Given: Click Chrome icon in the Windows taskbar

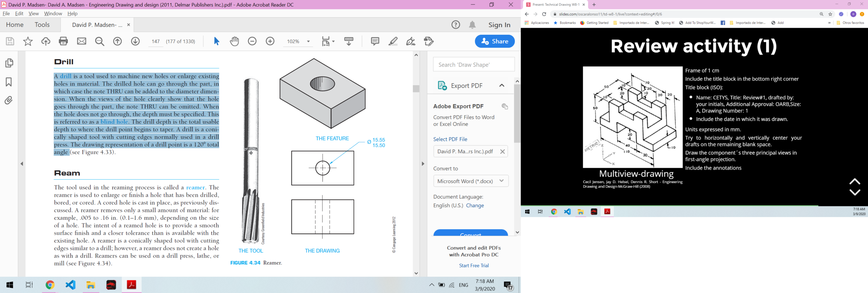Looking at the screenshot, I should pyautogui.click(x=50, y=285).
